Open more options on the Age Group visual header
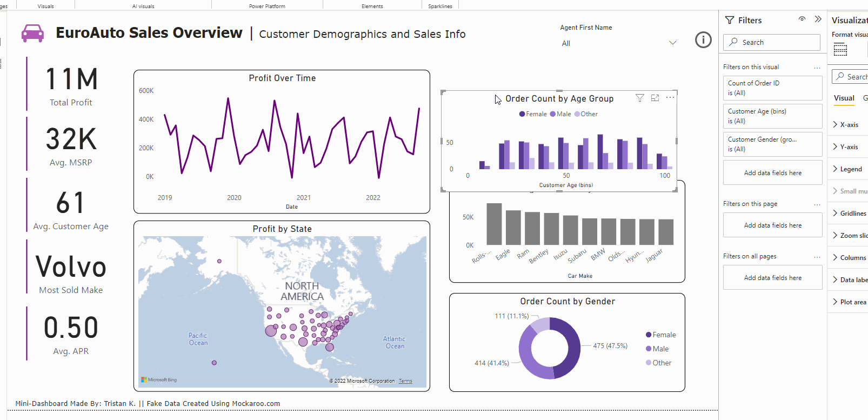This screenshot has width=868, height=420. (x=670, y=98)
